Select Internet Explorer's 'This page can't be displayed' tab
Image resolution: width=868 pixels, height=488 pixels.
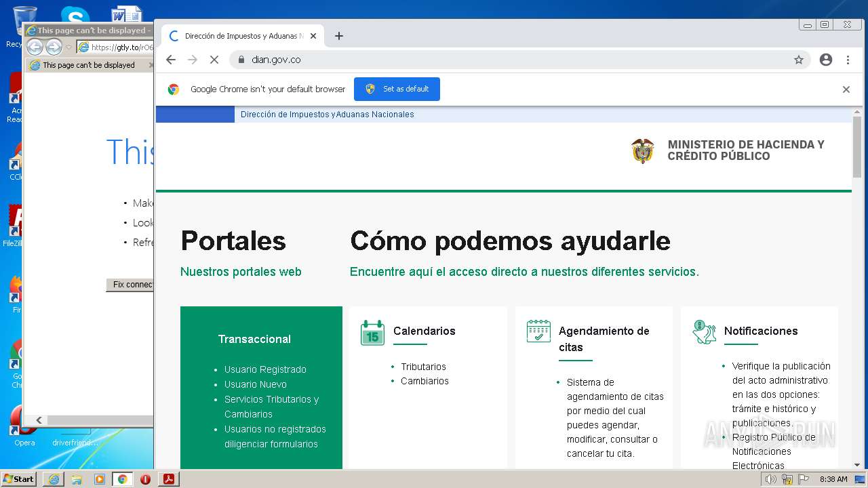point(89,65)
